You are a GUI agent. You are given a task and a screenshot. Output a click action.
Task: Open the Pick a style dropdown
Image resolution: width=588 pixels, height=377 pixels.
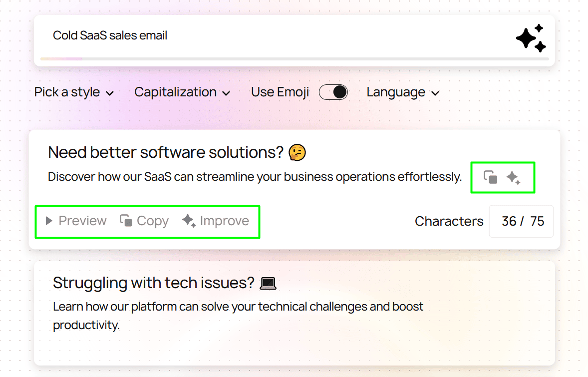point(73,92)
